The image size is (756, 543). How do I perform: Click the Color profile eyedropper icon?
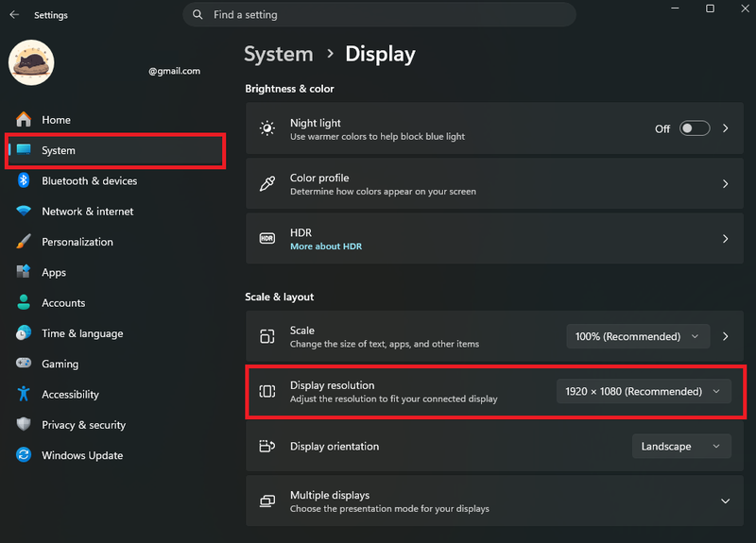[267, 183]
